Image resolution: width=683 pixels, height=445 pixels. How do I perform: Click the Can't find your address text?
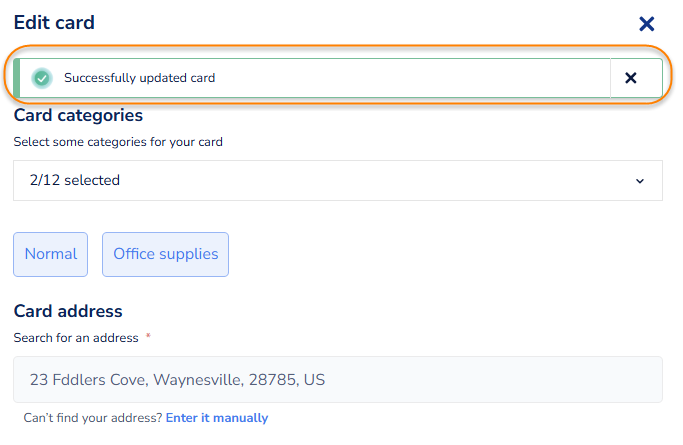coord(93,418)
